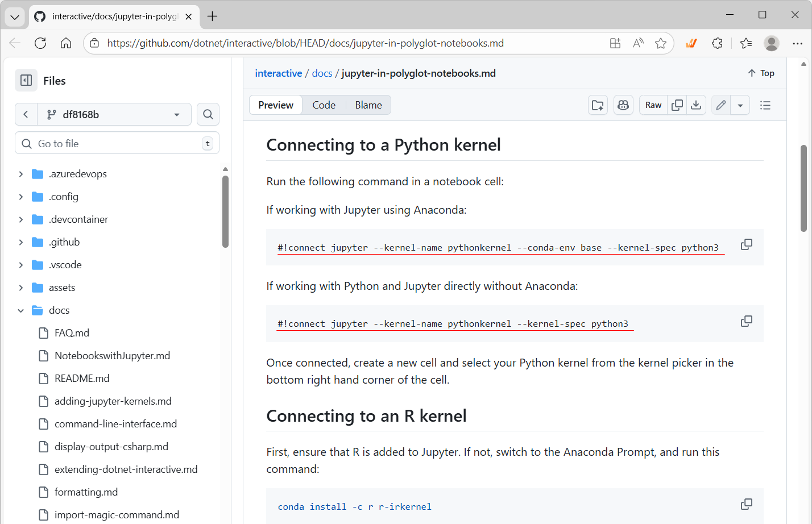Image resolution: width=812 pixels, height=524 pixels.
Task: Jump to Top of file
Action: click(x=761, y=73)
